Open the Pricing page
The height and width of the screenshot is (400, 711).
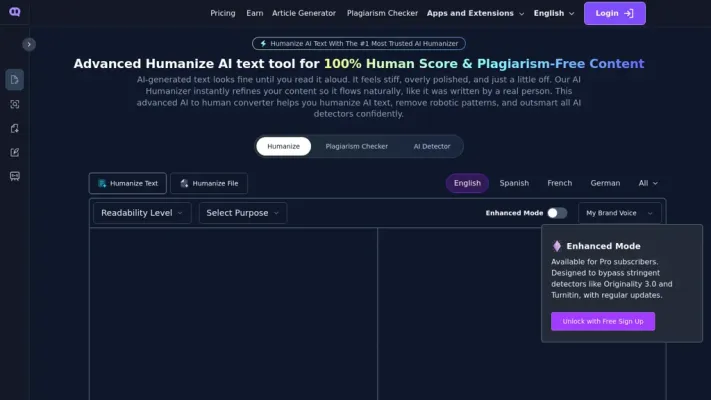click(x=223, y=13)
